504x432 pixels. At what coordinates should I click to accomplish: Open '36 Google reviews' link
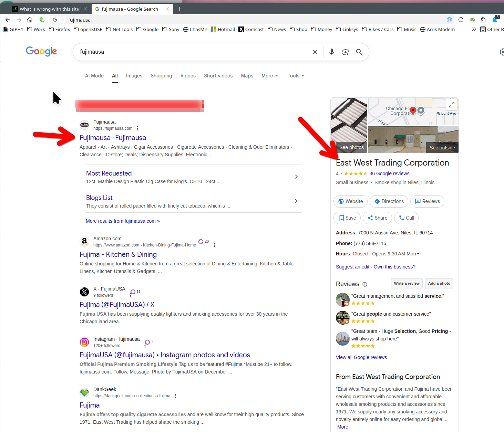[389, 173]
